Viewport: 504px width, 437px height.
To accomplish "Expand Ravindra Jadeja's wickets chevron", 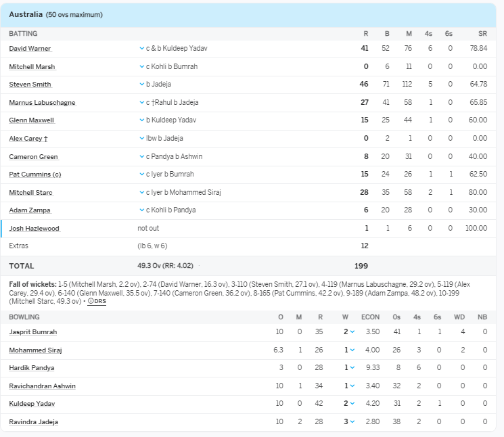I will 352,422.
